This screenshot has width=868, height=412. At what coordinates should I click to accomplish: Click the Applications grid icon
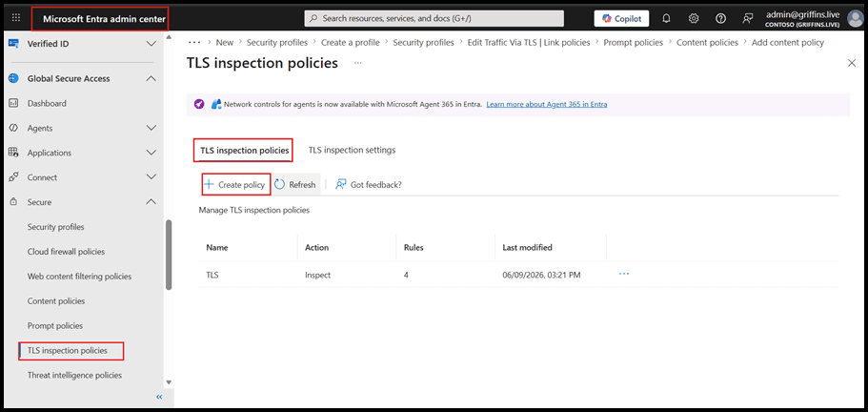[x=14, y=153]
